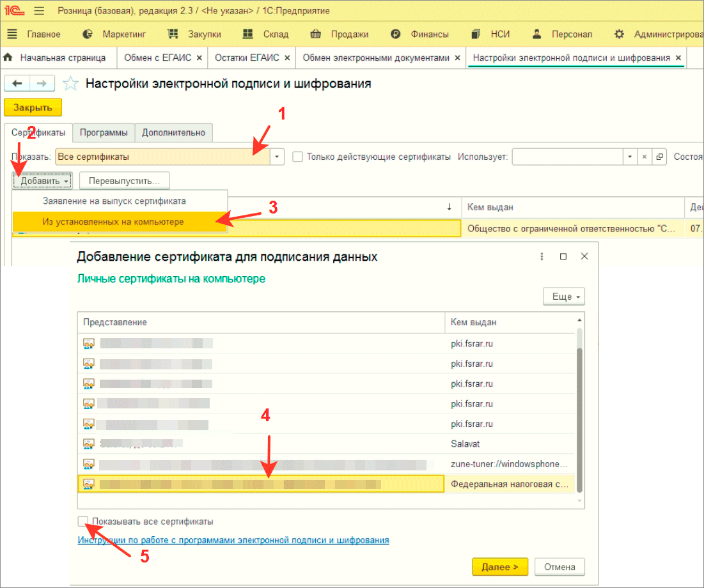Add page to favorites star

click(70, 84)
